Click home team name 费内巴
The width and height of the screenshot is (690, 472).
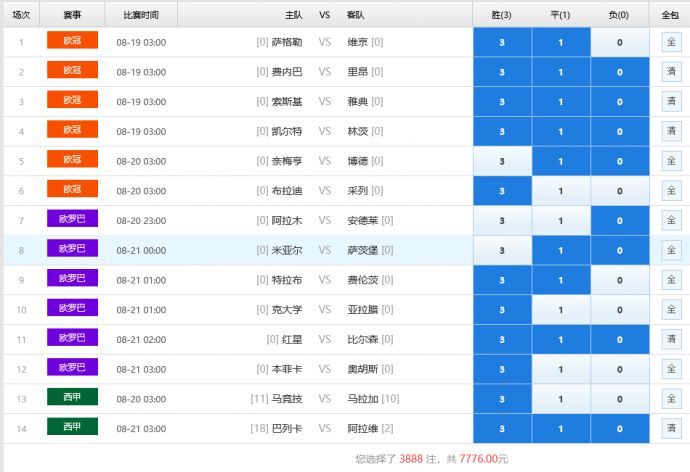(287, 72)
